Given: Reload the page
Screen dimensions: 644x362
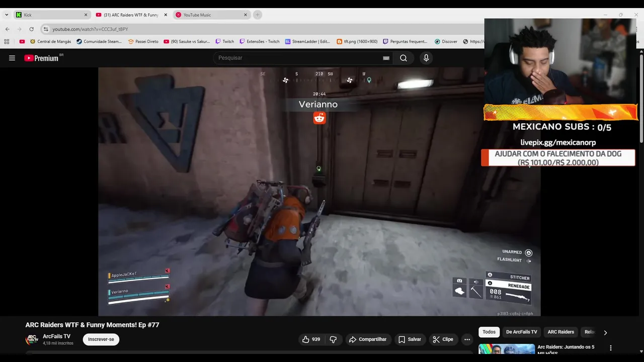Looking at the screenshot, I should pos(32,29).
